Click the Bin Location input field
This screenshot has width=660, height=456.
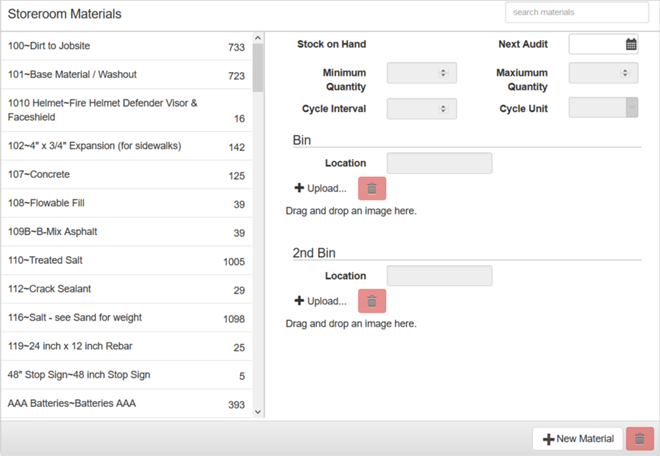[439, 163]
